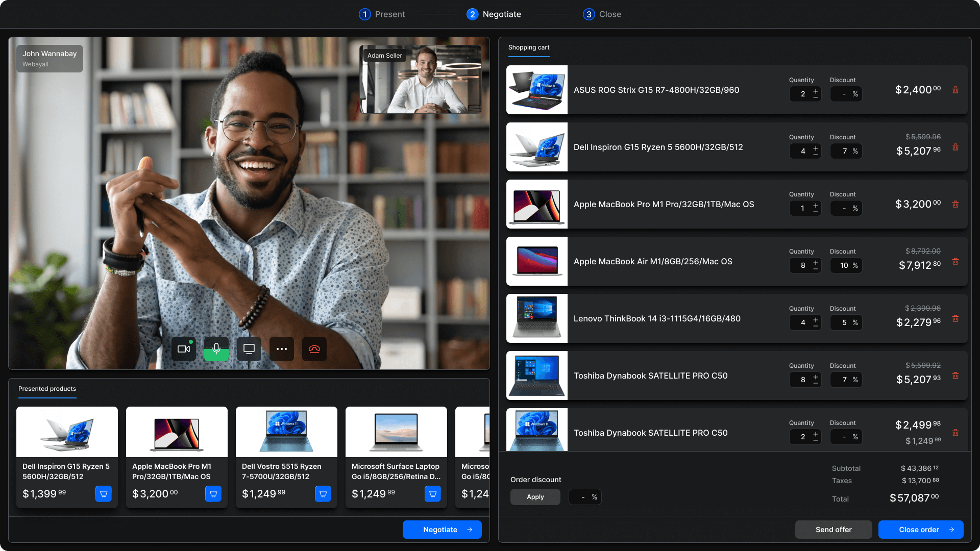This screenshot has width=980, height=551.
Task: Delete ASUS ROG Strix from cart
Action: 955,90
